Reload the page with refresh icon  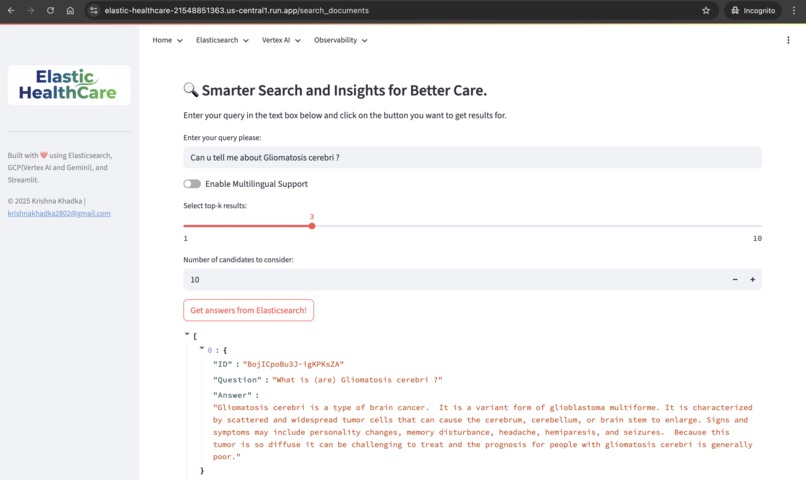pos(50,10)
